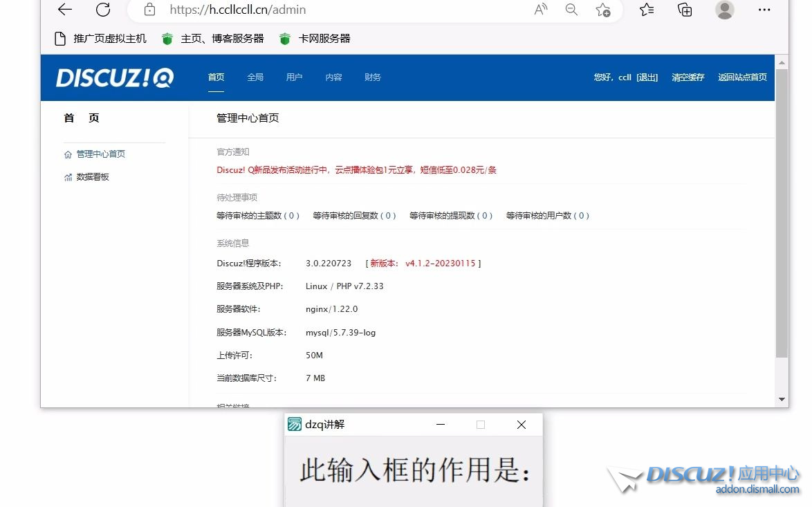Click the read aloud icon

(541, 10)
